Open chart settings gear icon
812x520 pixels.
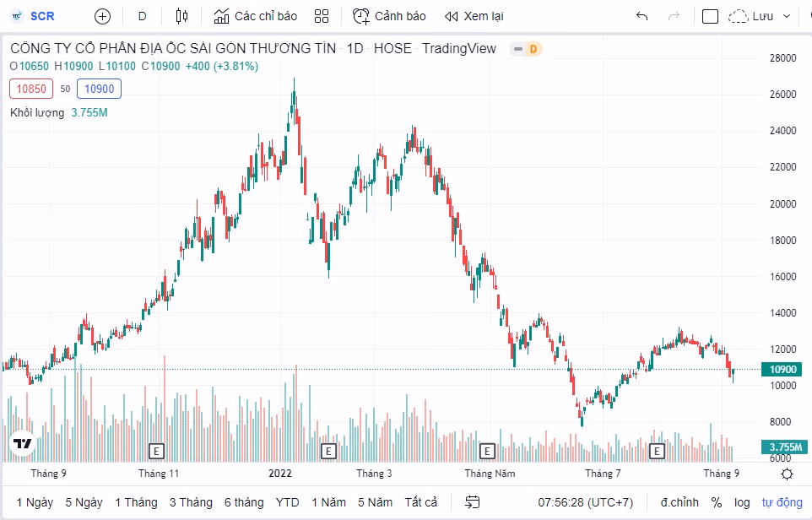click(x=787, y=474)
